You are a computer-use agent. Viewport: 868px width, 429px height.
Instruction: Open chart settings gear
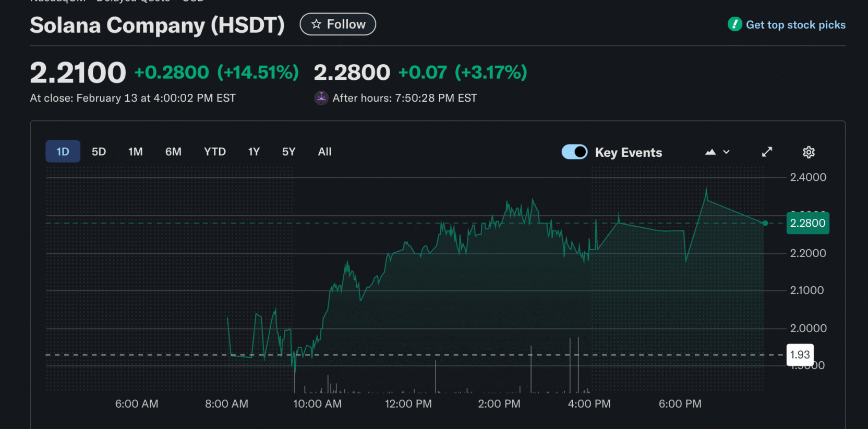808,152
